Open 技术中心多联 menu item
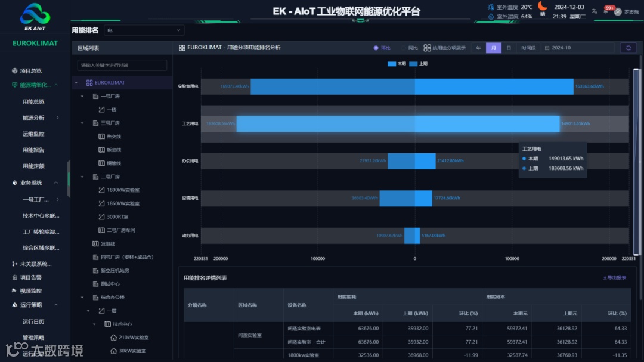This screenshot has height=362, width=644. click(41, 216)
